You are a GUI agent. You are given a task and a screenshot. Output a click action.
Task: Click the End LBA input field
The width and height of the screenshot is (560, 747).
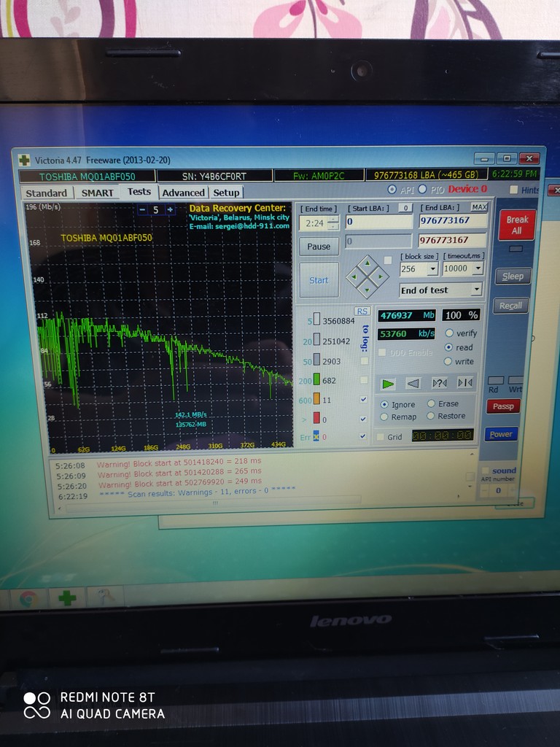click(453, 220)
